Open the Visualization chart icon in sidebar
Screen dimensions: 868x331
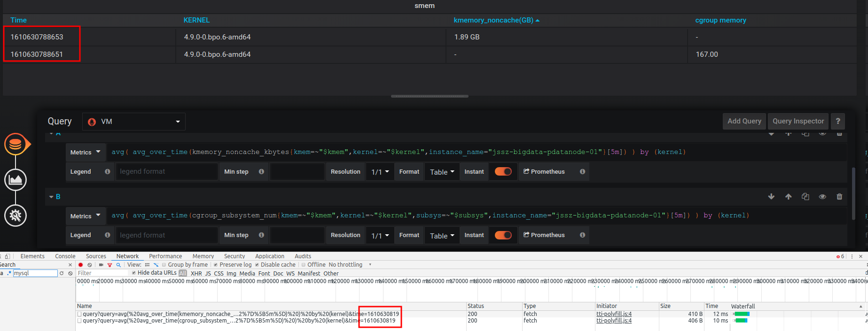(16, 180)
